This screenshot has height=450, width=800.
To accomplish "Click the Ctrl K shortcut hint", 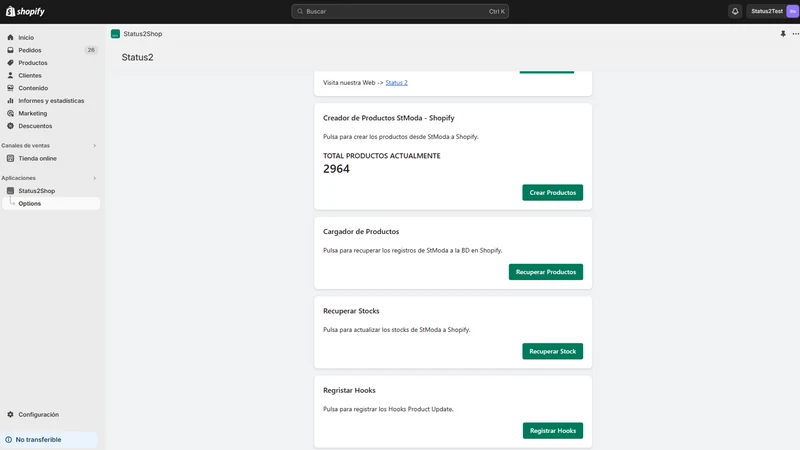I will (x=496, y=11).
